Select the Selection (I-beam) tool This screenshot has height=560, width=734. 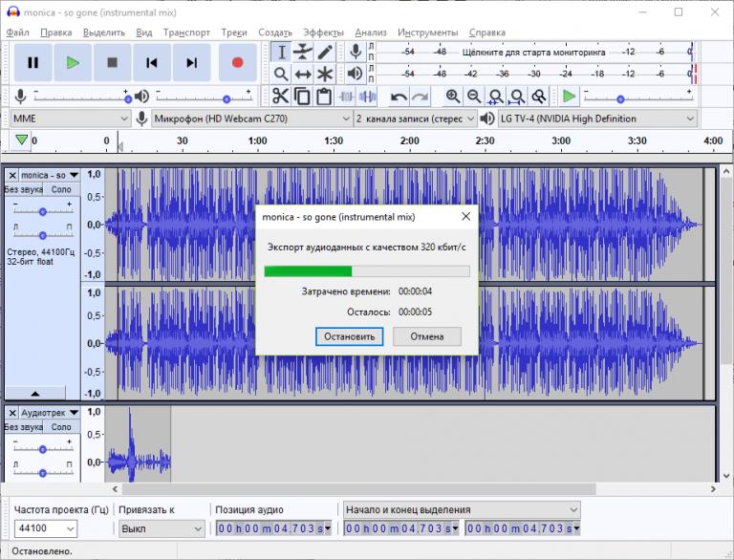coord(281,52)
